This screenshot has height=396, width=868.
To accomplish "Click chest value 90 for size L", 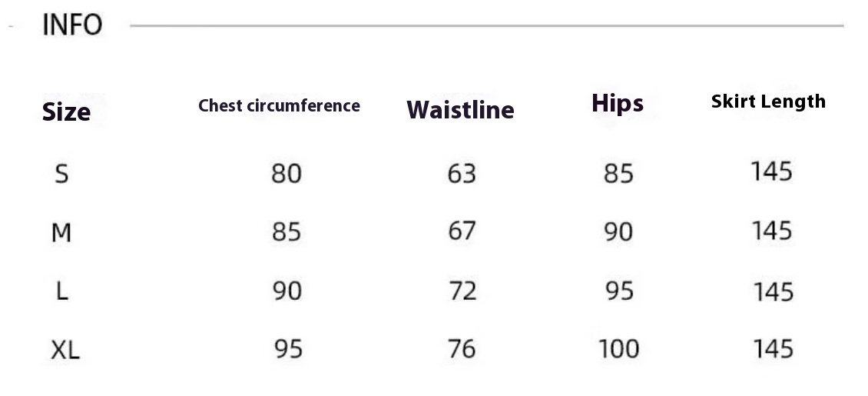I will (287, 291).
